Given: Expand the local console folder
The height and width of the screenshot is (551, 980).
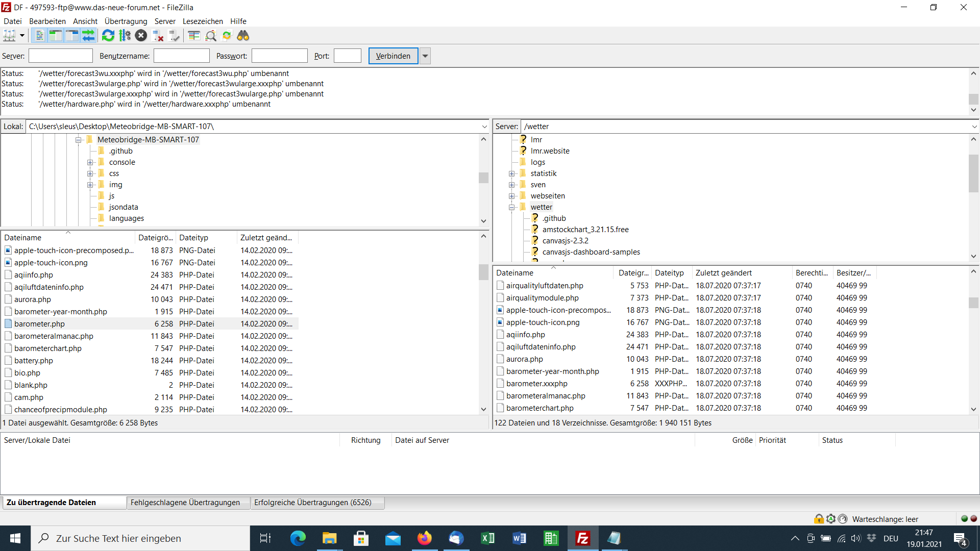Looking at the screenshot, I should pos(90,162).
